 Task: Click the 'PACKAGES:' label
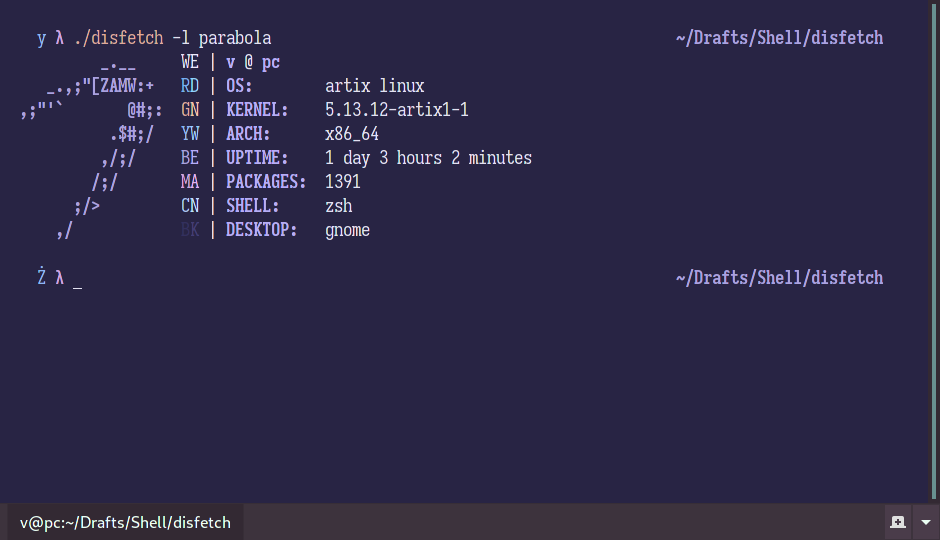coord(266,182)
